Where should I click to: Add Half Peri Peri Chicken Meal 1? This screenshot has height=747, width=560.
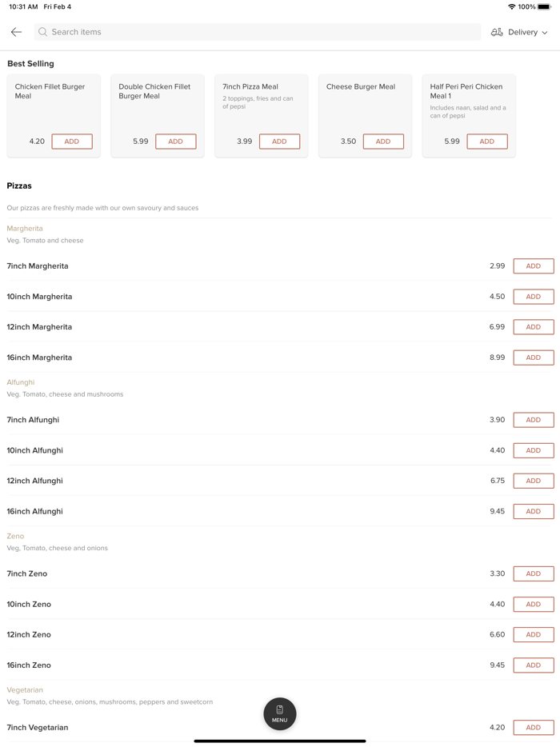point(487,142)
